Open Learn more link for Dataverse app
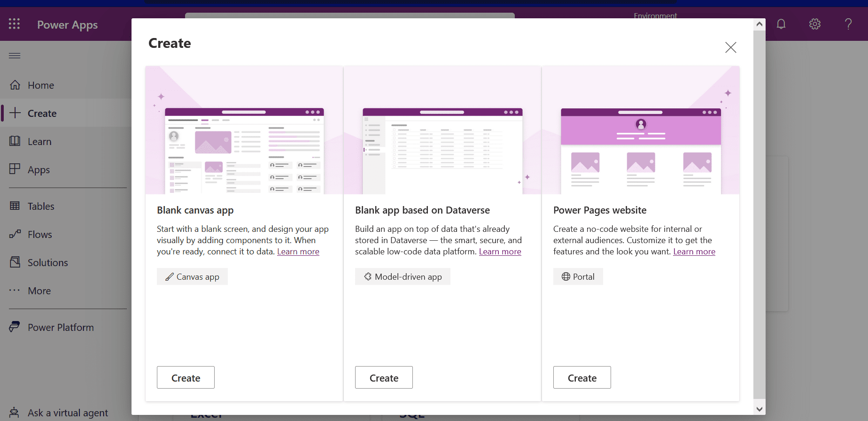The image size is (868, 421). pyautogui.click(x=500, y=252)
